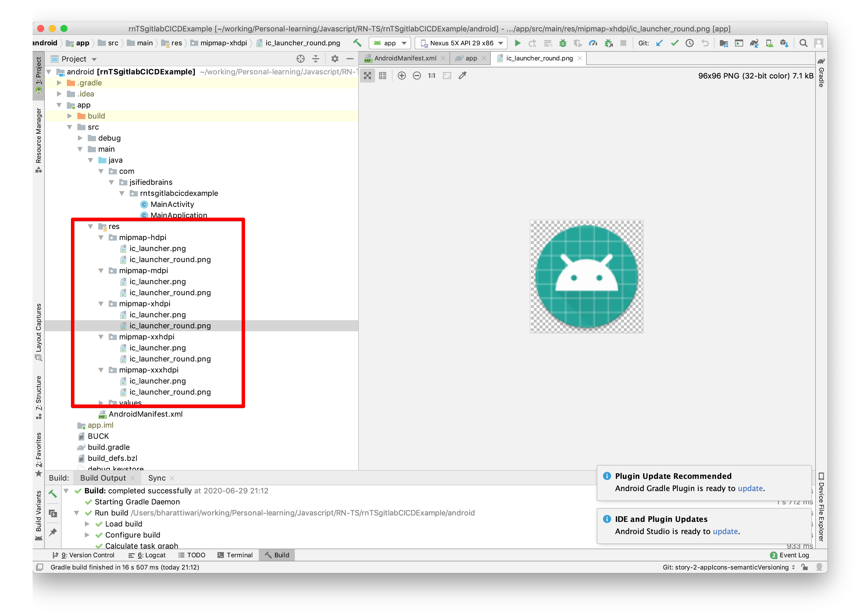860x616 pixels.
Task: Expand the .idea folder
Action: pos(59,94)
